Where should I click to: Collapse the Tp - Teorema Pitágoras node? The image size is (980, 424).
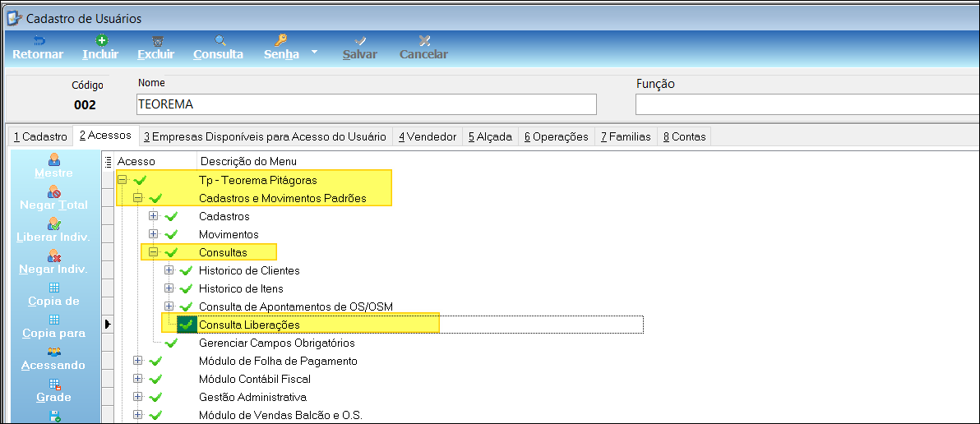click(x=122, y=180)
